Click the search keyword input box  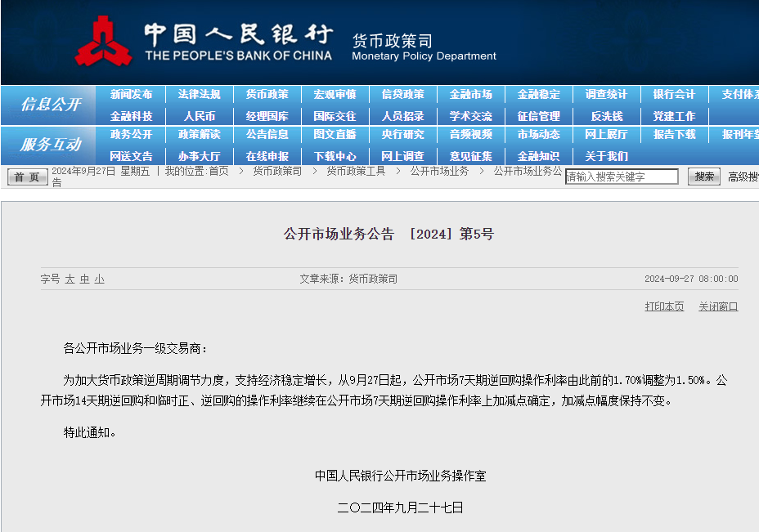click(x=622, y=176)
